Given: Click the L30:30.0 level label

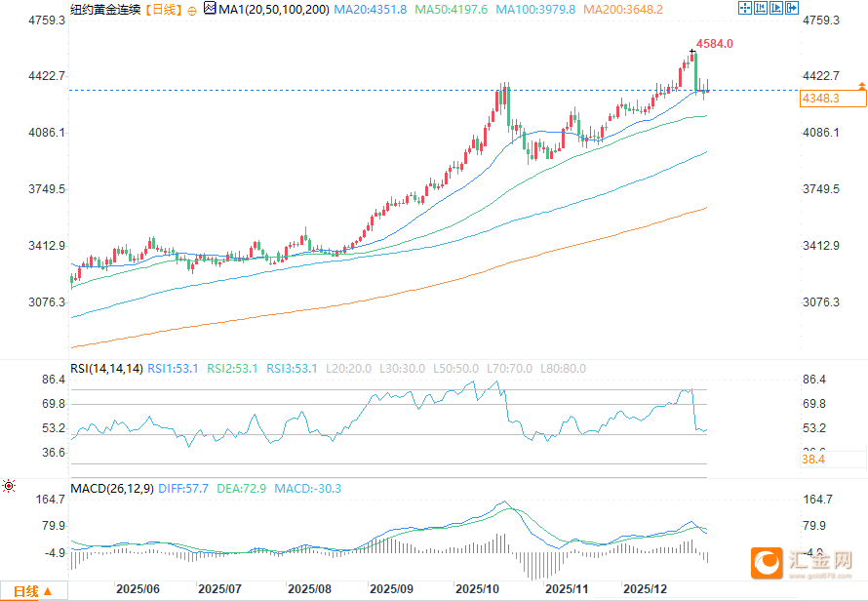Looking at the screenshot, I should (403, 369).
